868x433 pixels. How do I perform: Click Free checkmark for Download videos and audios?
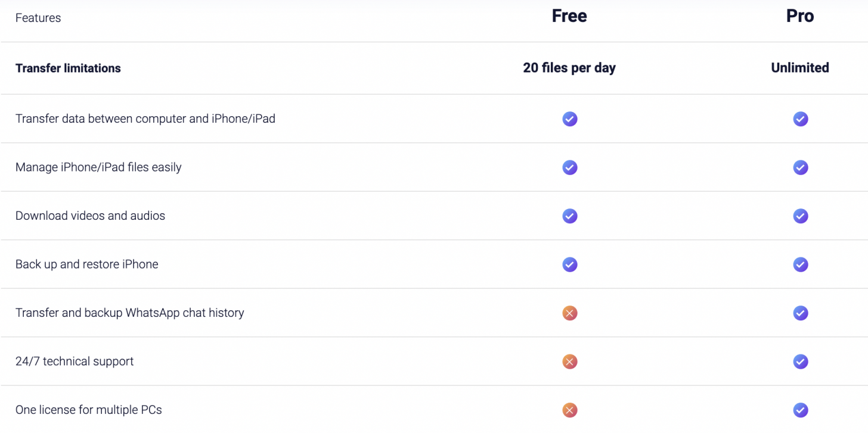click(x=570, y=216)
